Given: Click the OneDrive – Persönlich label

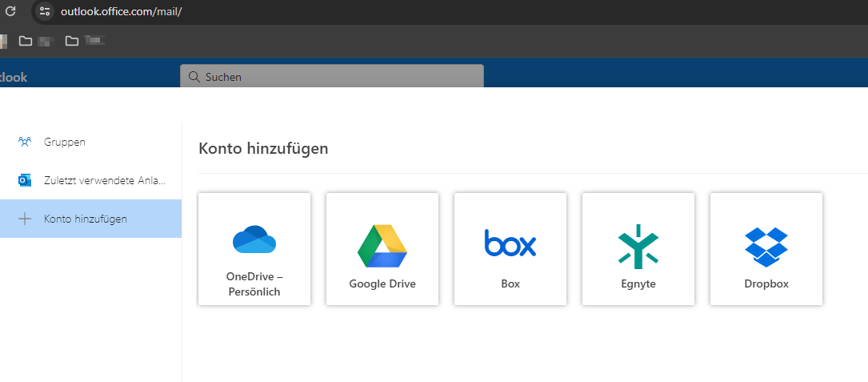Looking at the screenshot, I should [254, 283].
